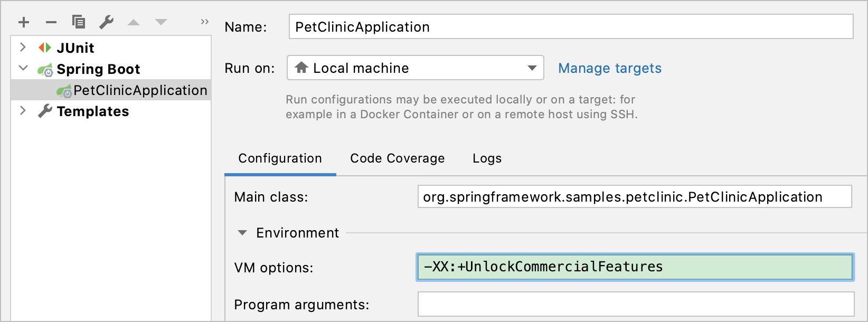Click the Remove Configuration minus icon

[x=51, y=22]
